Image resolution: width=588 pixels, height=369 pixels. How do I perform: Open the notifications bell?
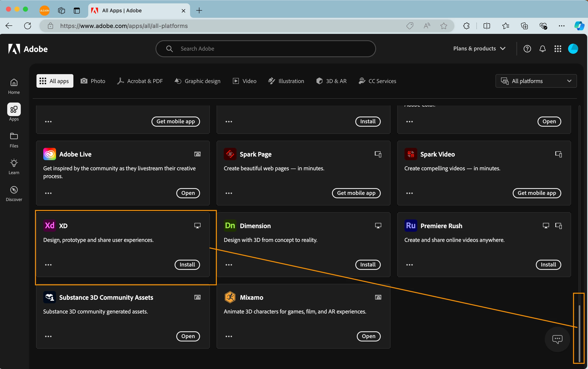point(542,49)
